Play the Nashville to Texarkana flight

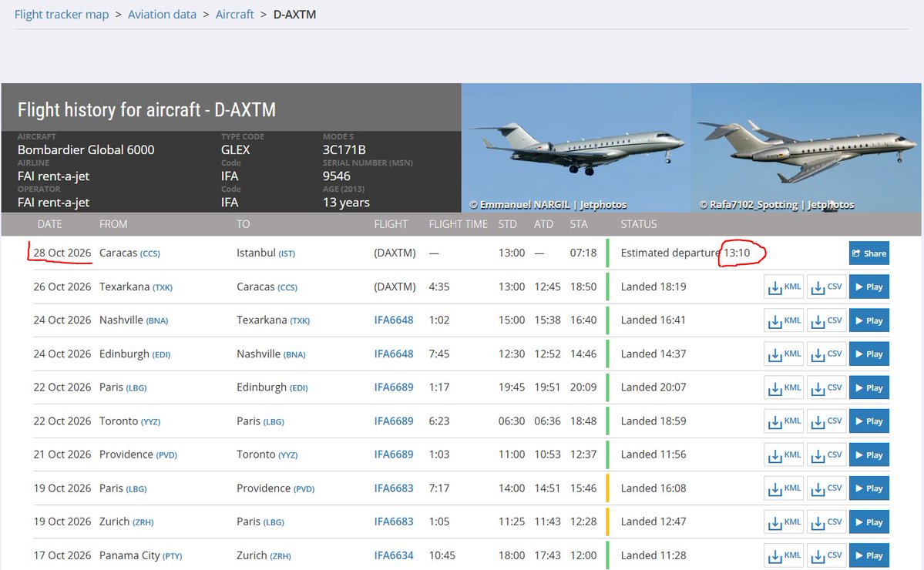point(869,320)
